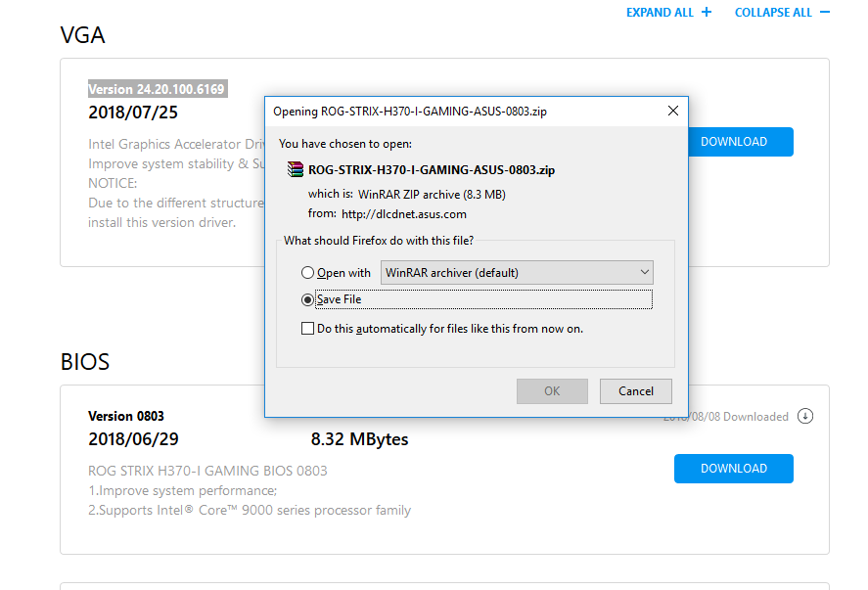This screenshot has width=868, height=590.
Task: Expand all driver sections via EXPAND ALL text
Action: coord(661,13)
